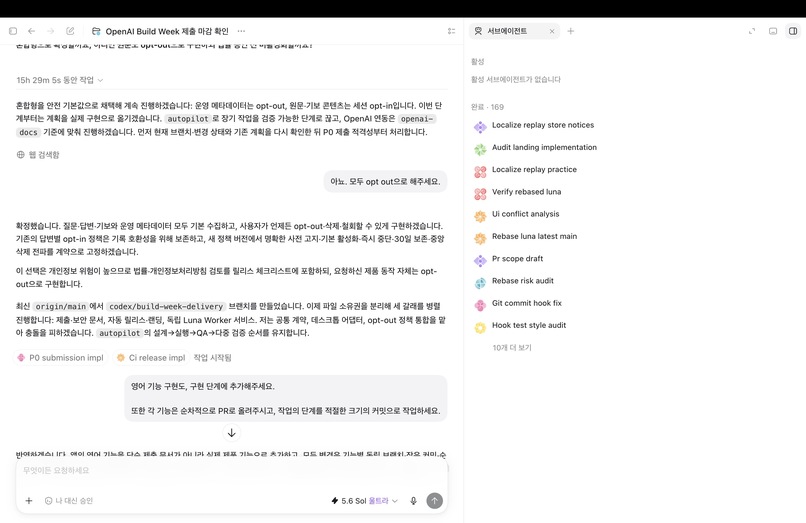Send the message with the up arrow button
Viewport: 806px width, 523px height.
point(435,501)
